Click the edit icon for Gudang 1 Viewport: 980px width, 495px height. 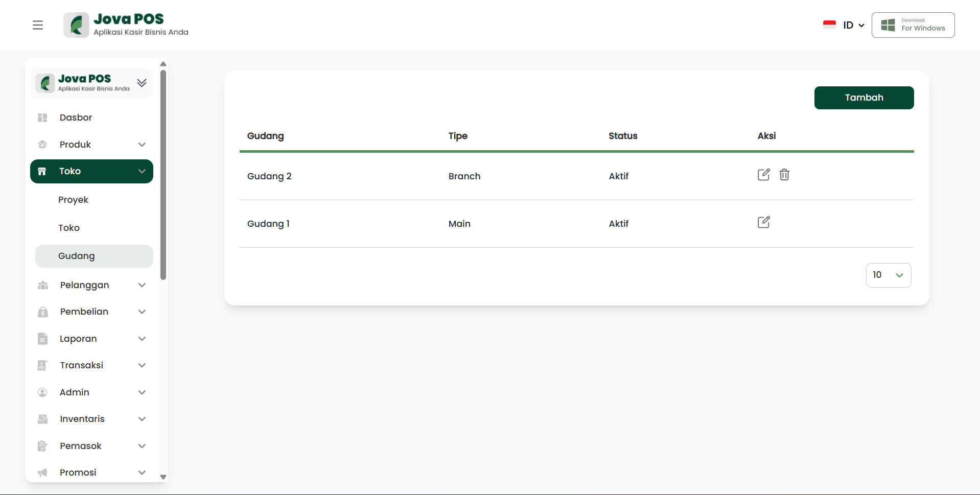[x=763, y=222]
